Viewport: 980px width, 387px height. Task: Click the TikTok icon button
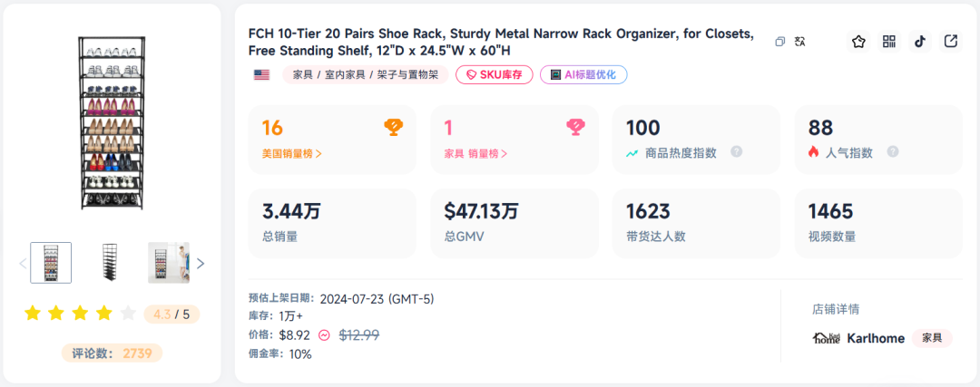[919, 42]
